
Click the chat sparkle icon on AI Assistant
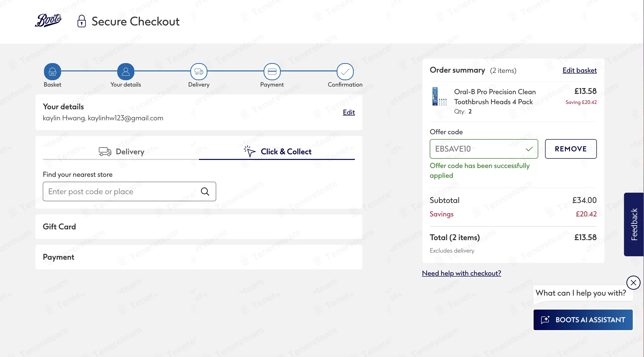tap(545, 320)
